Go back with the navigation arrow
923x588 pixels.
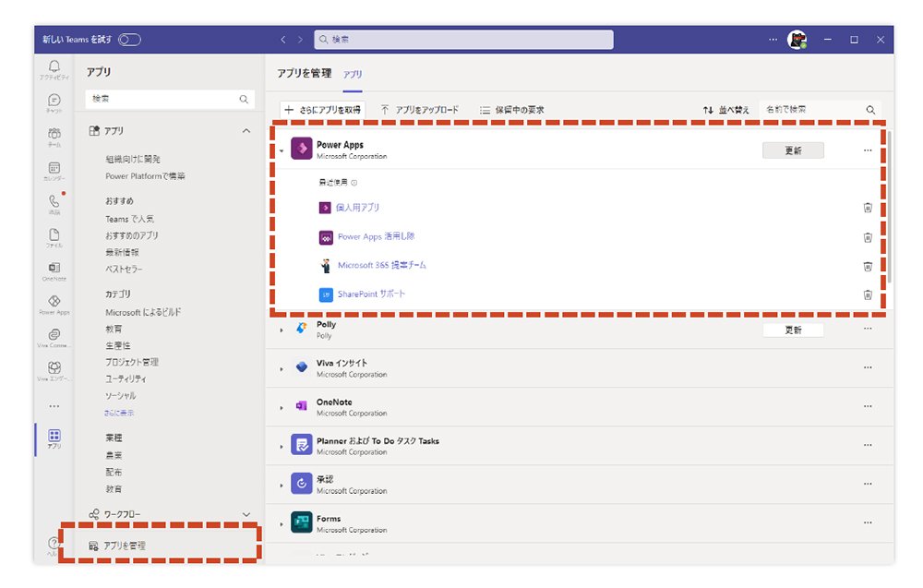pos(283,40)
